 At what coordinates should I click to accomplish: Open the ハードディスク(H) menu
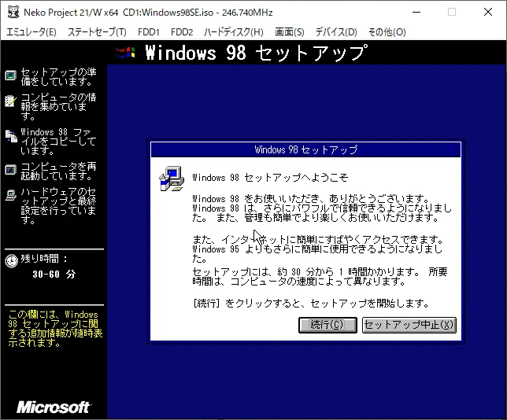234,32
